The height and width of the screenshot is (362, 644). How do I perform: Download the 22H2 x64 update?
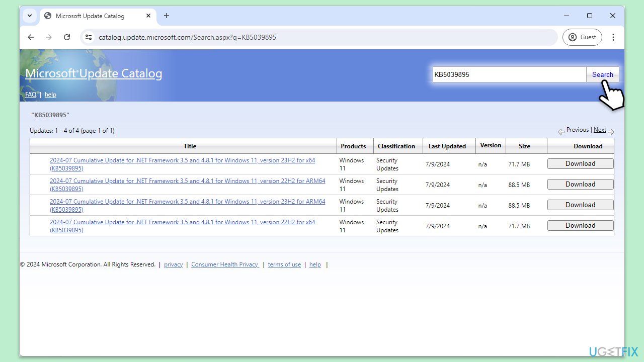(x=580, y=226)
